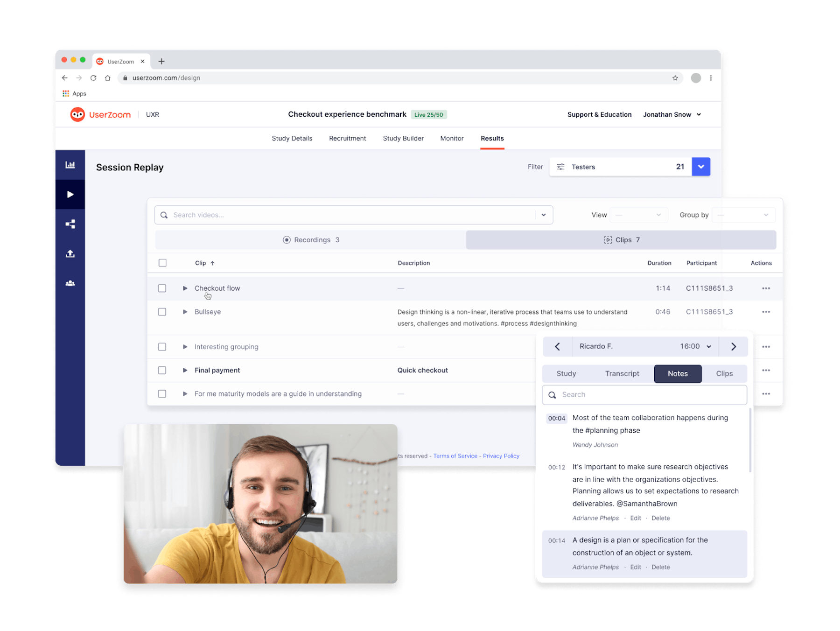
Task: Open the View dropdown
Action: 639,215
